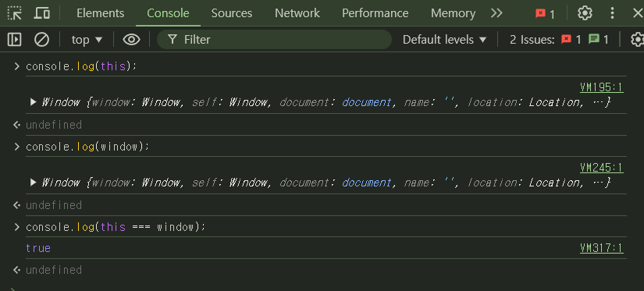Switch to the Console tab
Screen dimensions: 644x291
tap(168, 13)
